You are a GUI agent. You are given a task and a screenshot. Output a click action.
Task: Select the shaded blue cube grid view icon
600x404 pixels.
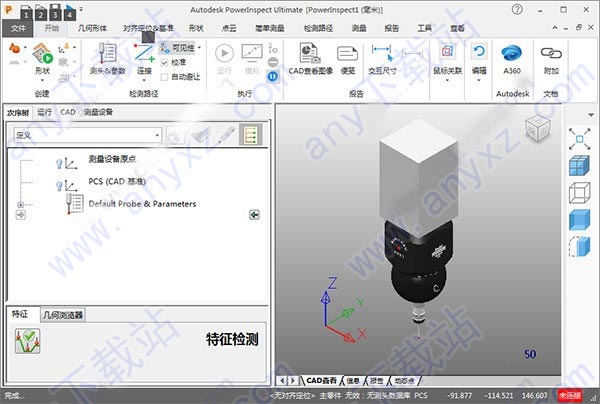[579, 166]
